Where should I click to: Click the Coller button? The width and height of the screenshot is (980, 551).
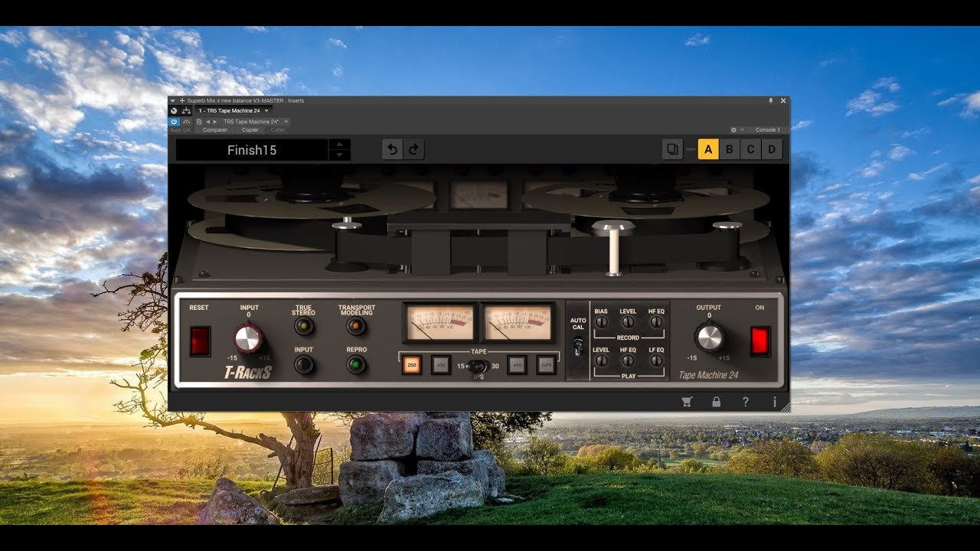pos(277,130)
